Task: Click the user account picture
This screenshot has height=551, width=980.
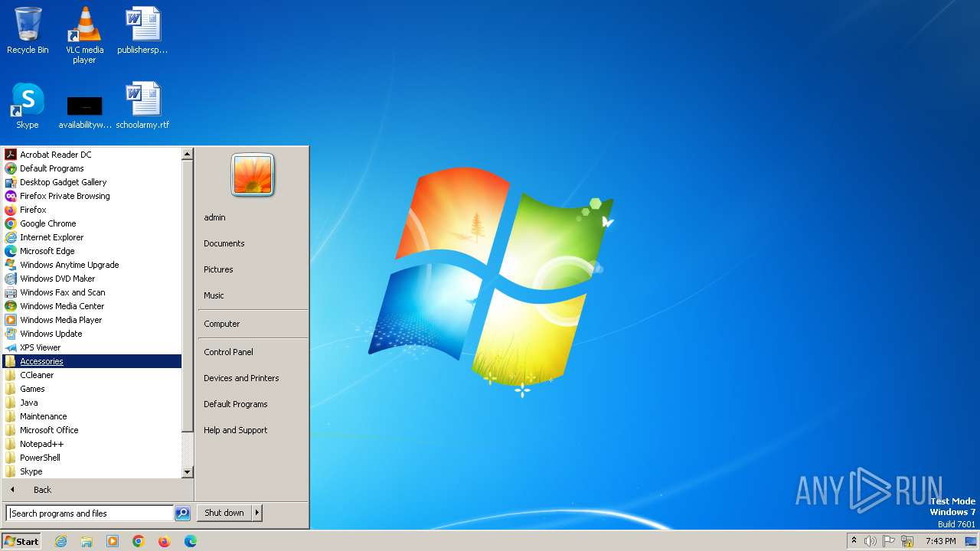Action: (253, 174)
